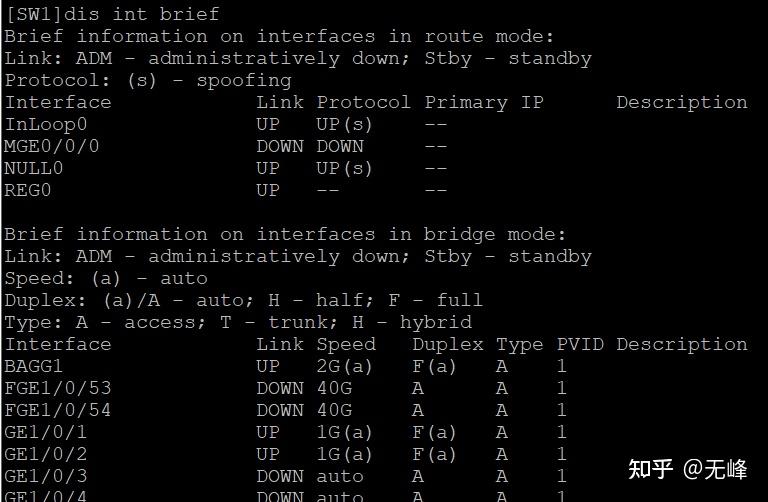Image resolution: width=768 pixels, height=502 pixels.
Task: Click the GE1/0/3 interface name
Action: [x=46, y=477]
